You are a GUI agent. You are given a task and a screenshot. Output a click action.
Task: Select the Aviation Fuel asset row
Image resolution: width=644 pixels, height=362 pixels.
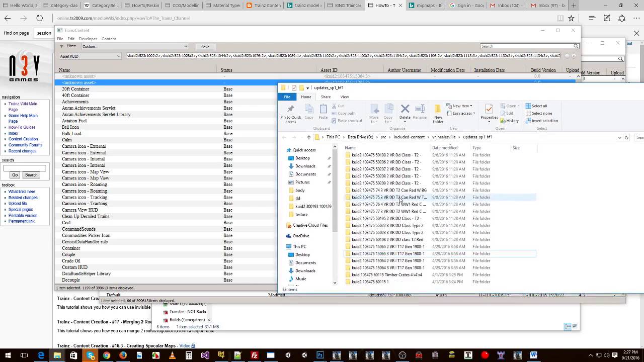click(166, 121)
